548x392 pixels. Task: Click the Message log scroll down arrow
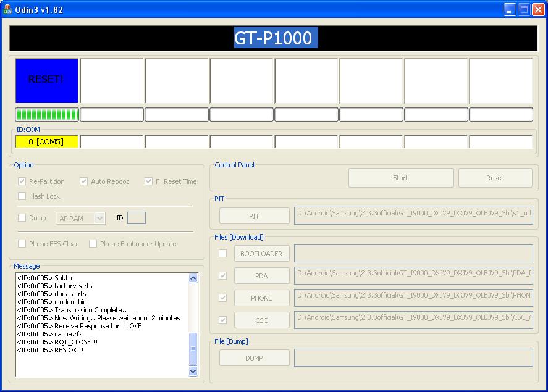coord(193,372)
